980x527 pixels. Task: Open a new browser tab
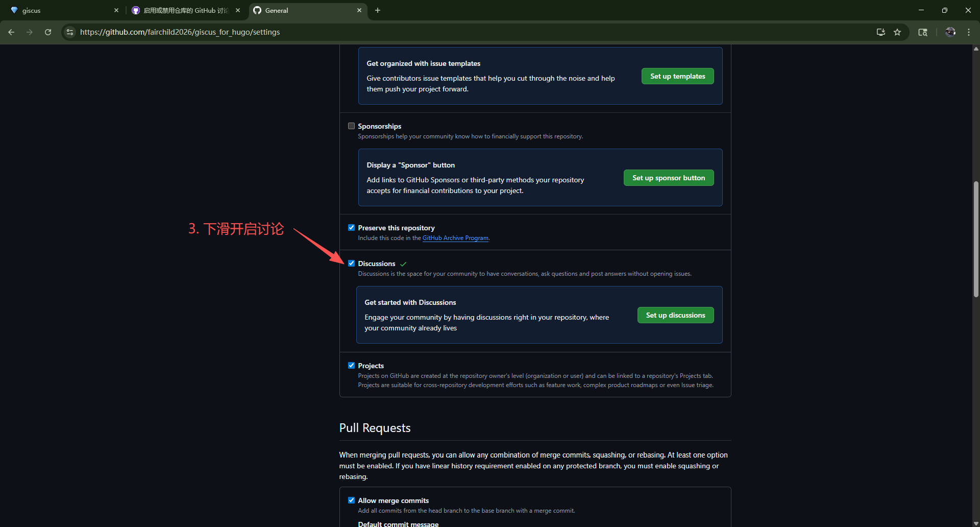point(378,10)
